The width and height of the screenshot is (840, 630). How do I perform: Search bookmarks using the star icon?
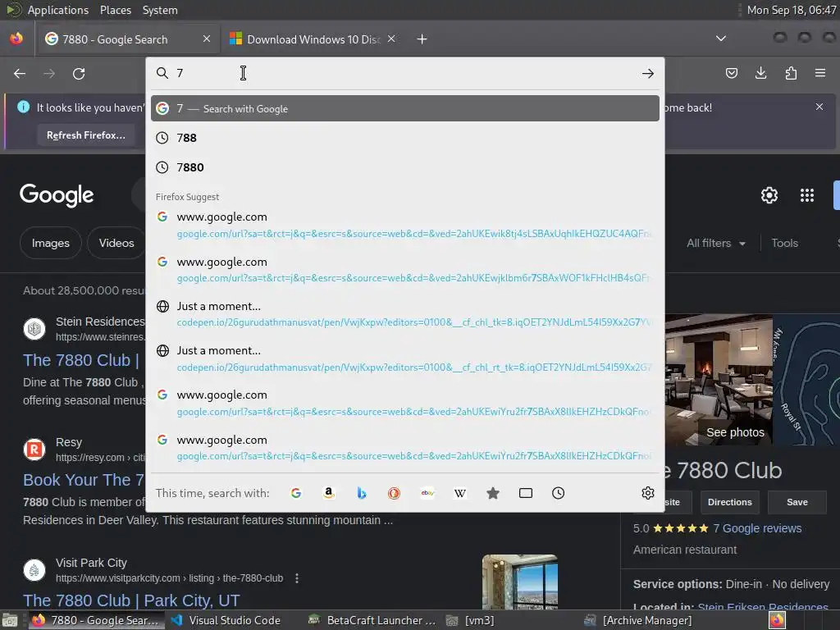pos(493,493)
